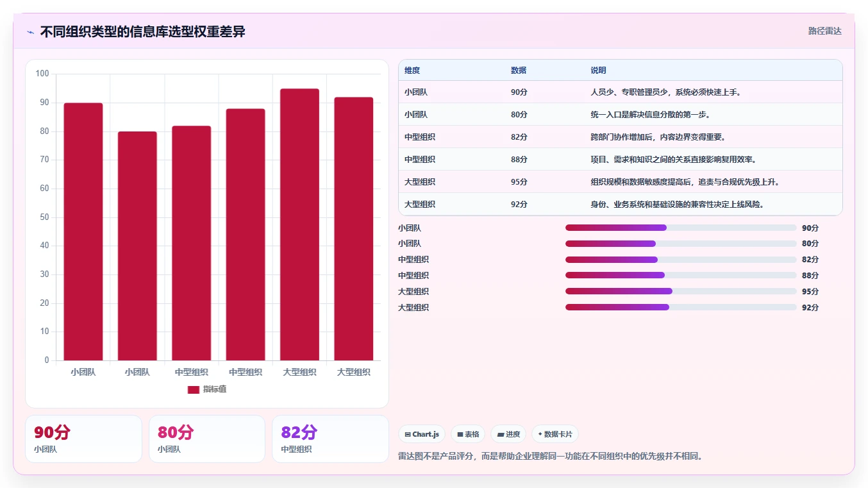The width and height of the screenshot is (868, 488).
Task: Click the y-axis label 50
Action: [44, 217]
